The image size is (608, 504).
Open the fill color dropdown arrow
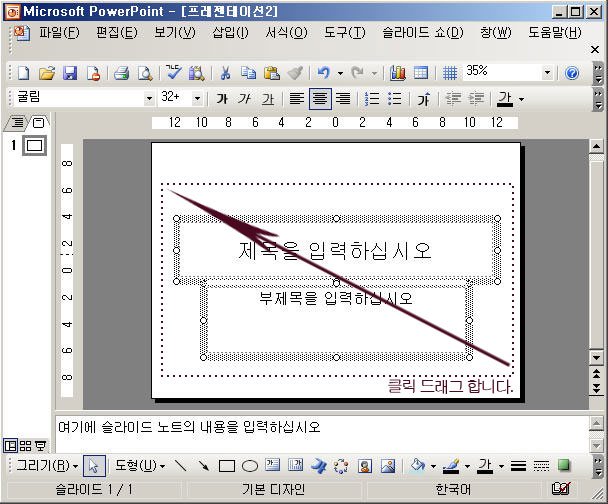tap(433, 466)
